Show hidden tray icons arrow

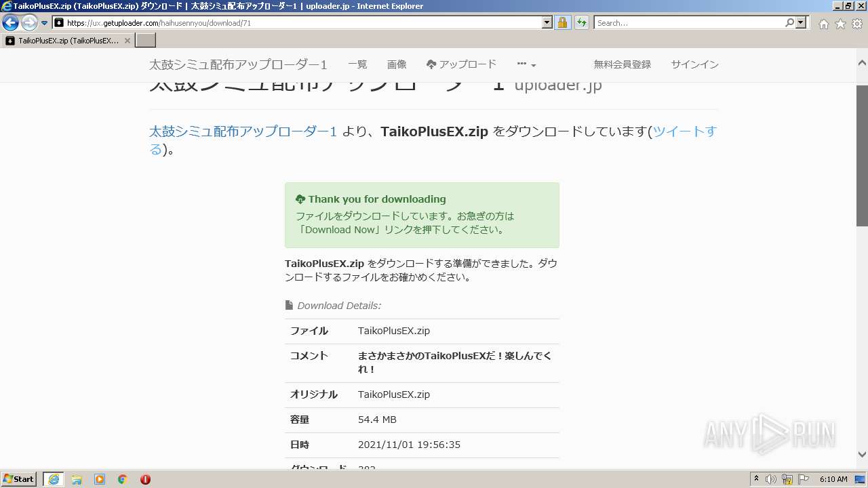[x=757, y=479]
